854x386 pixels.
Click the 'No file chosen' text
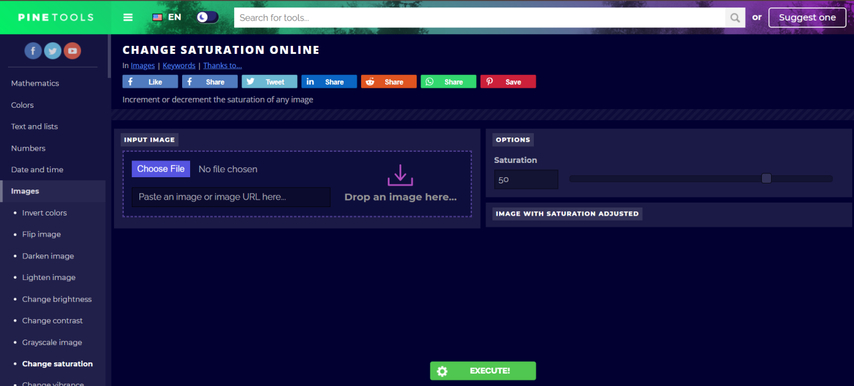[228, 169]
